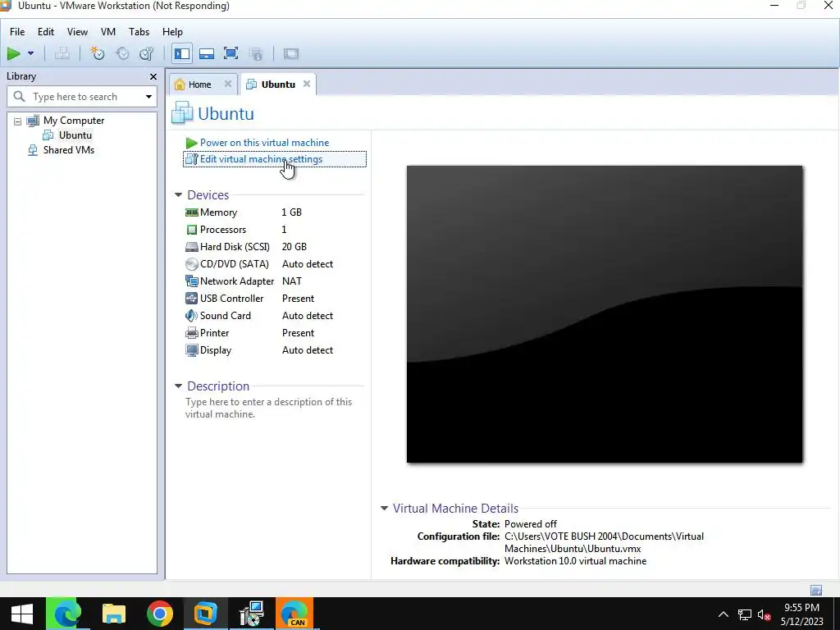Close the Home tab
The height and width of the screenshot is (630, 840).
point(228,84)
